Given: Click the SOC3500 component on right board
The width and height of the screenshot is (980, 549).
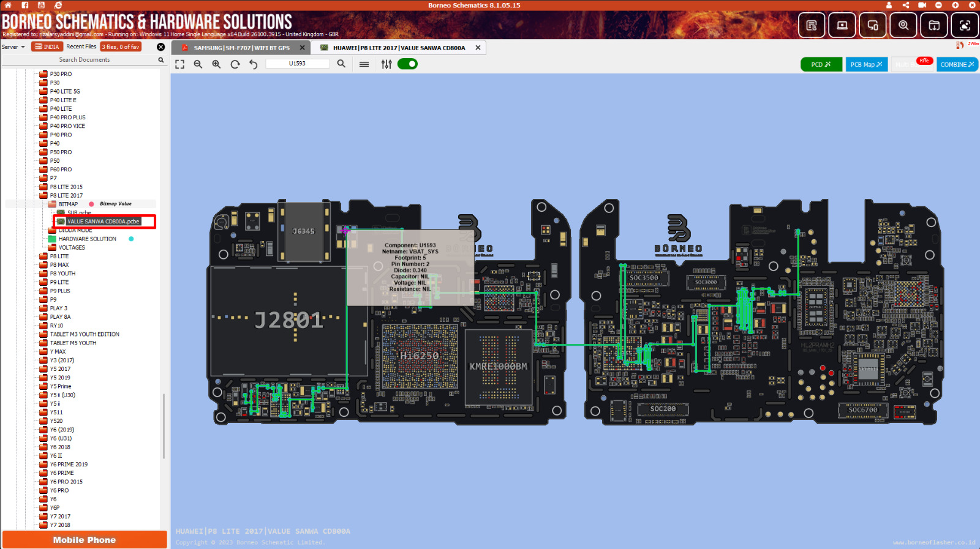Looking at the screenshot, I should (644, 278).
